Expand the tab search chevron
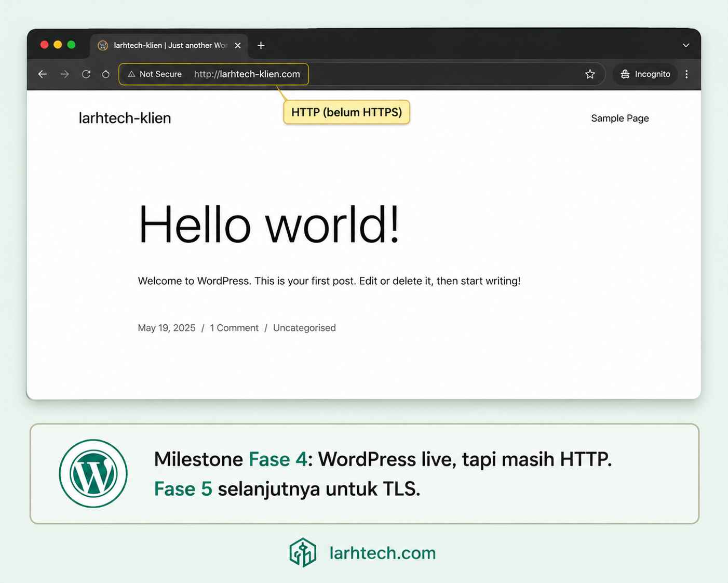The image size is (728, 583). pyautogui.click(x=686, y=45)
